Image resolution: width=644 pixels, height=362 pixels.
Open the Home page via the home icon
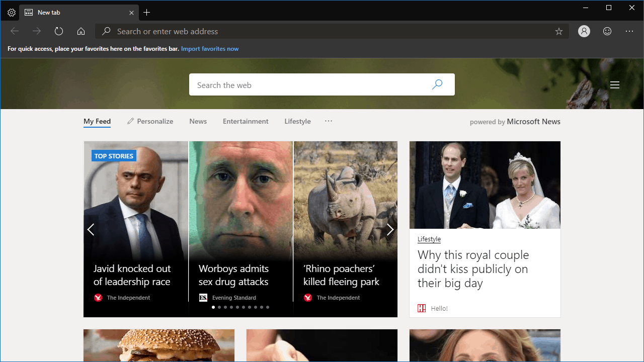(80, 31)
